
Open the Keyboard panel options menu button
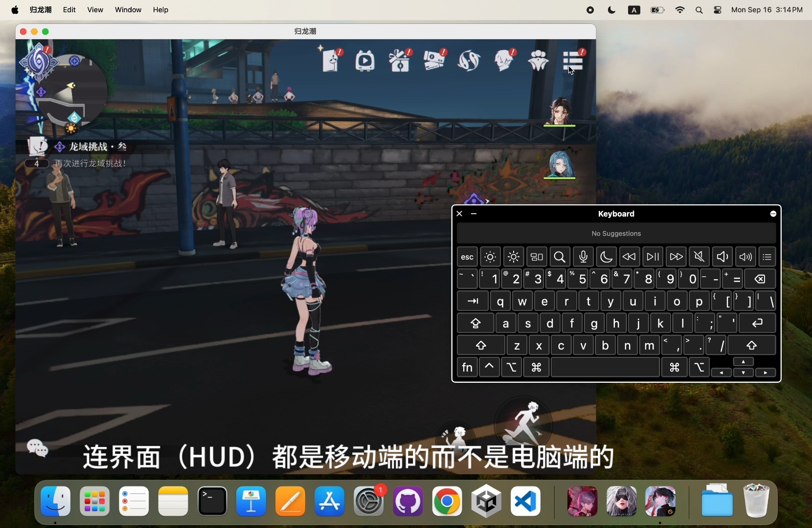tap(773, 214)
